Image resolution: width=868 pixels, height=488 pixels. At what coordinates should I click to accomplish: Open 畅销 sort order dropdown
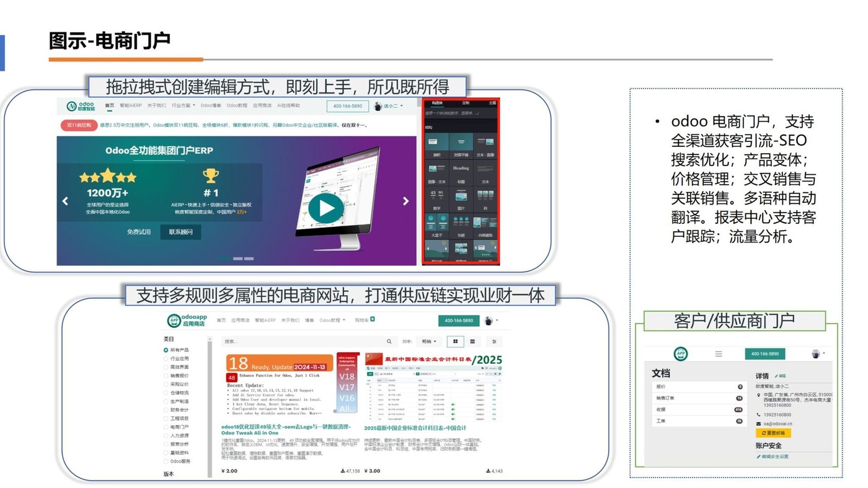[x=429, y=342]
